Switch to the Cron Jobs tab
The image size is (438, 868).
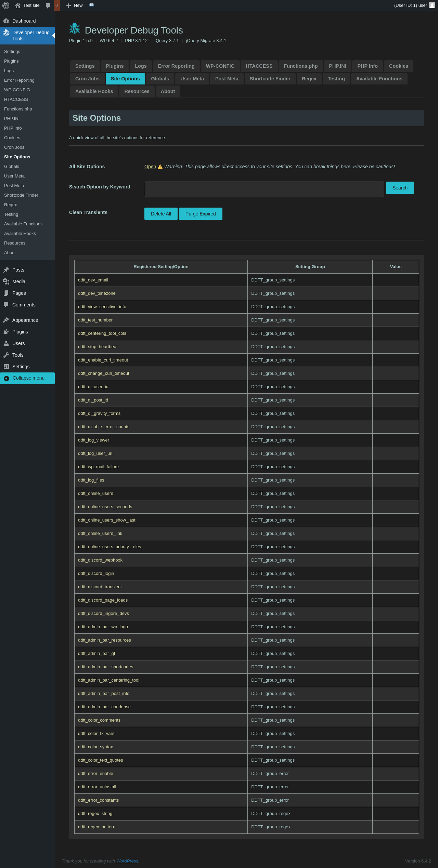[x=87, y=79]
